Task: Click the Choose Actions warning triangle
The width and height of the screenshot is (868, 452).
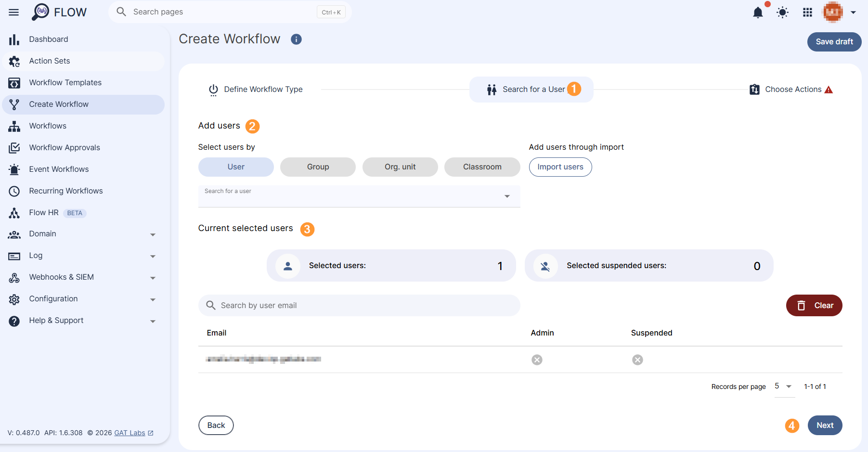Action: (x=829, y=90)
